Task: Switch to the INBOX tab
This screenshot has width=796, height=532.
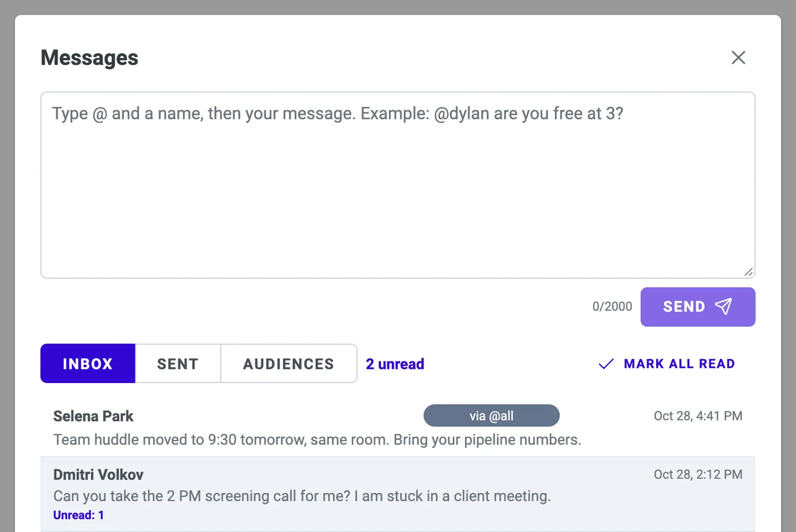Action: [88, 364]
